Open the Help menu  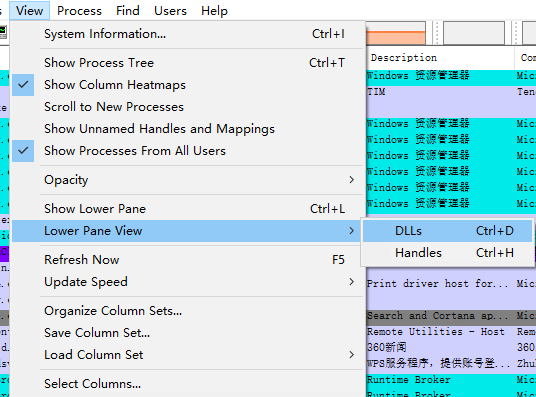pyautogui.click(x=214, y=11)
